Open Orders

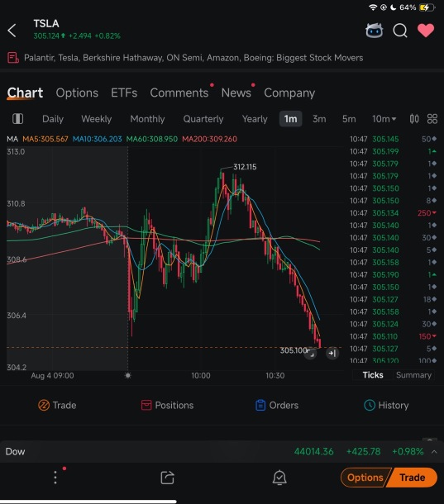point(277,406)
